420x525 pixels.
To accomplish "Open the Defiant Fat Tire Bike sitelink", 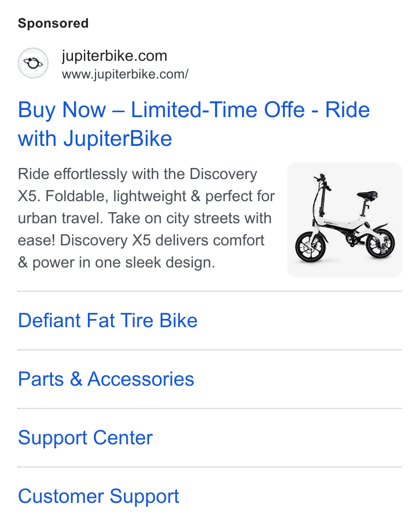I will pos(108,321).
